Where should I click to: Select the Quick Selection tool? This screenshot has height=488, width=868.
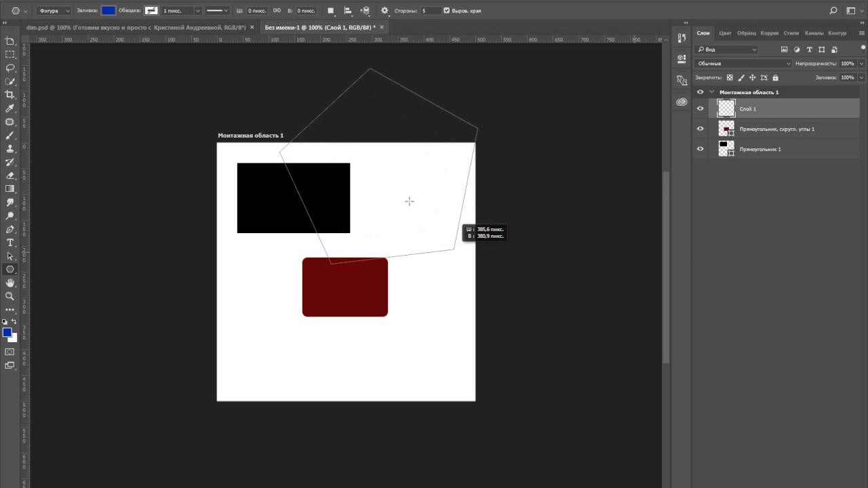pyautogui.click(x=10, y=81)
